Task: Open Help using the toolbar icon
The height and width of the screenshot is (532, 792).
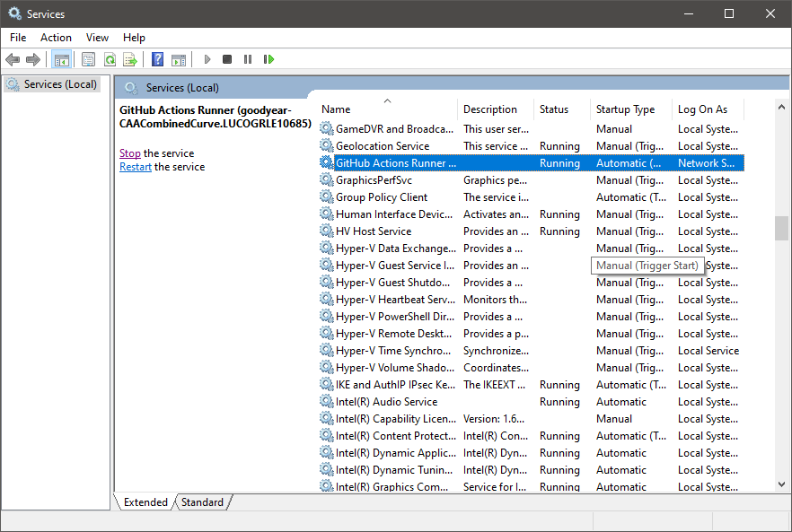Action: 157,59
